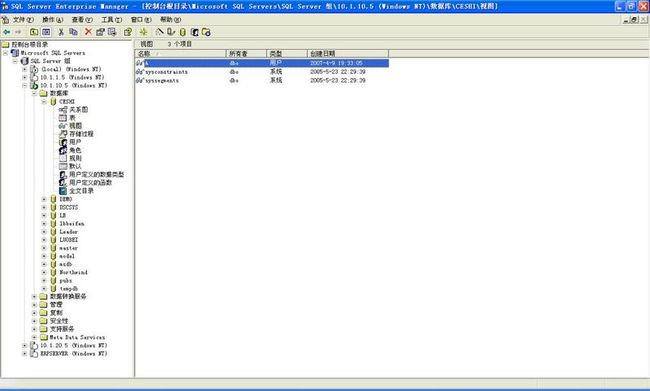Expand the (local) (Windows NT) server node
Screen dimensions: 650x391
(x=24, y=69)
